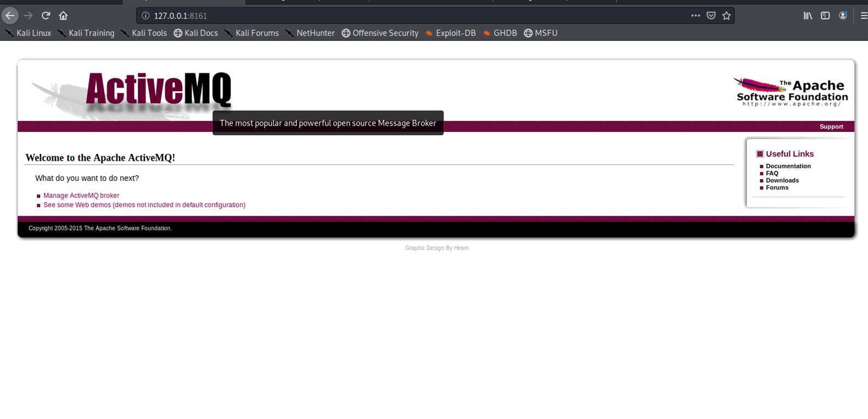Click the browser Back arrow button

[10, 15]
